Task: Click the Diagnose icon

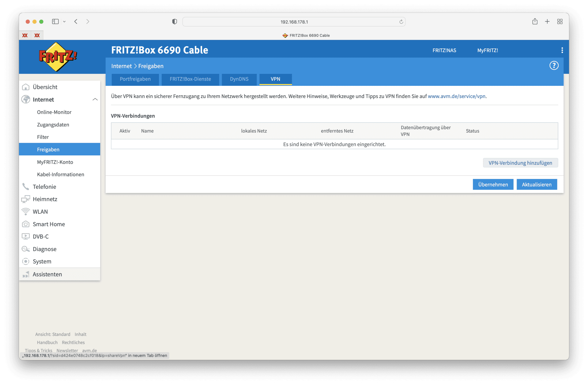Action: (26, 249)
